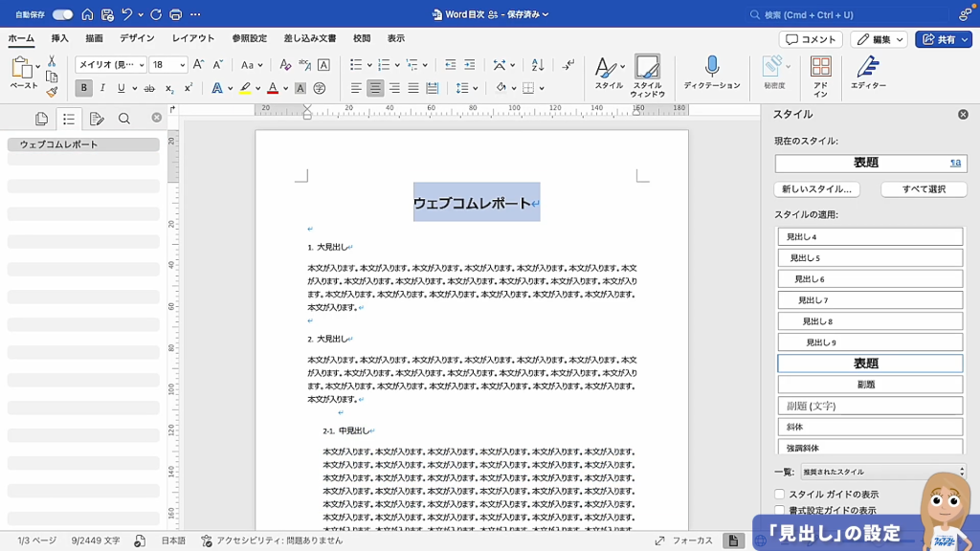This screenshot has width=980, height=551.
Task: Open the Layout (レイアウト) ribbon tab
Action: [x=193, y=38]
